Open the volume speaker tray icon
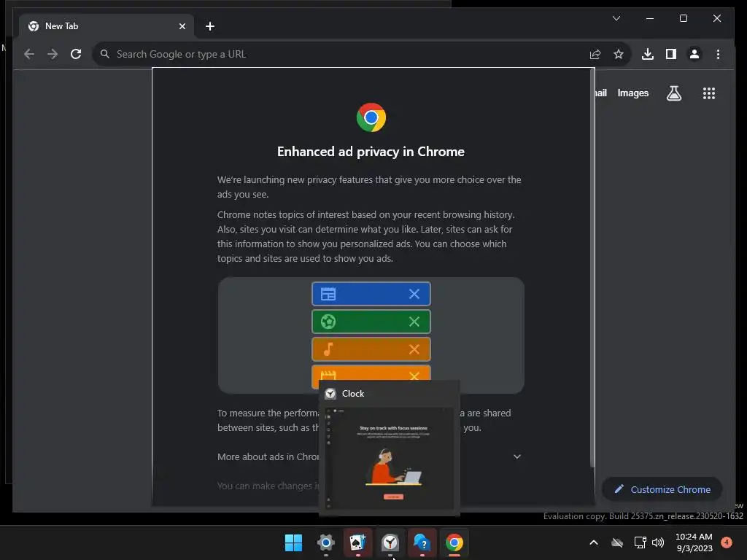Viewport: 747px width, 560px height. 658,542
